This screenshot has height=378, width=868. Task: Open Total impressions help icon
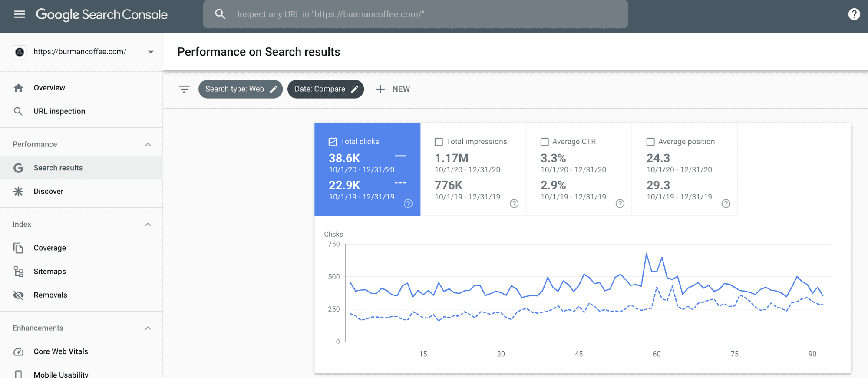pyautogui.click(x=514, y=203)
